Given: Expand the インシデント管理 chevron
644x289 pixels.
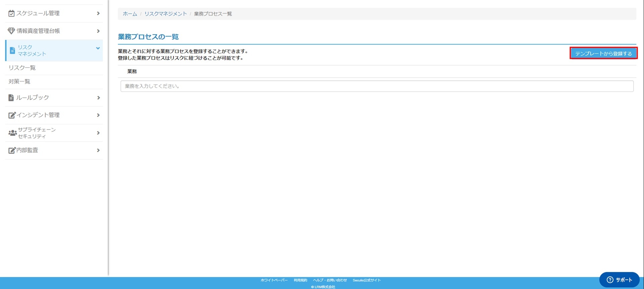Looking at the screenshot, I should pyautogui.click(x=98, y=115).
